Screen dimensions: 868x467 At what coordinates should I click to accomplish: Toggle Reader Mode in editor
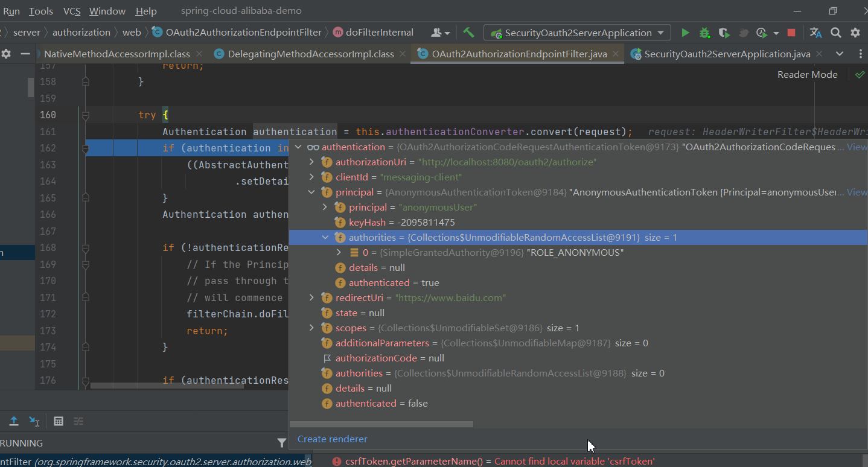807,74
